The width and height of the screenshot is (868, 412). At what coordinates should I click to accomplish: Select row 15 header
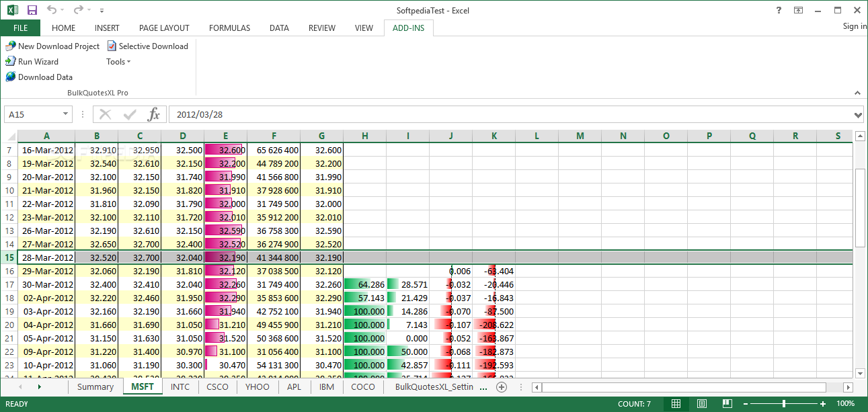[9, 257]
